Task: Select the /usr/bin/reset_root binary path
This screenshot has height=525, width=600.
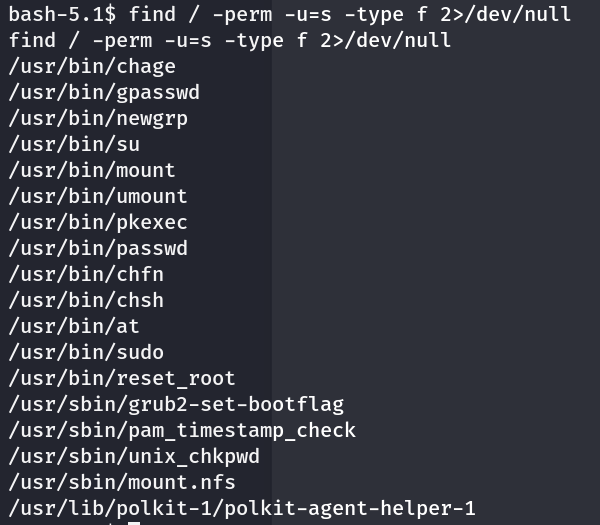Action: 122,378
